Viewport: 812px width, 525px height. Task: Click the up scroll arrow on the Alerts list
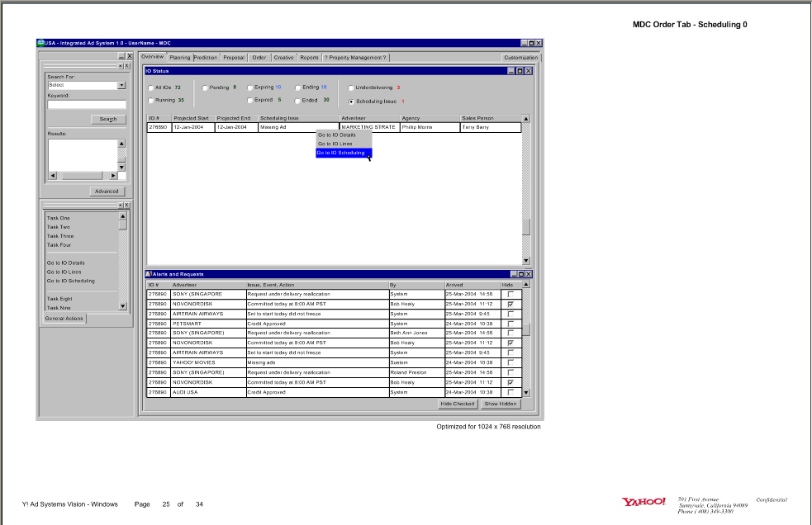point(525,285)
